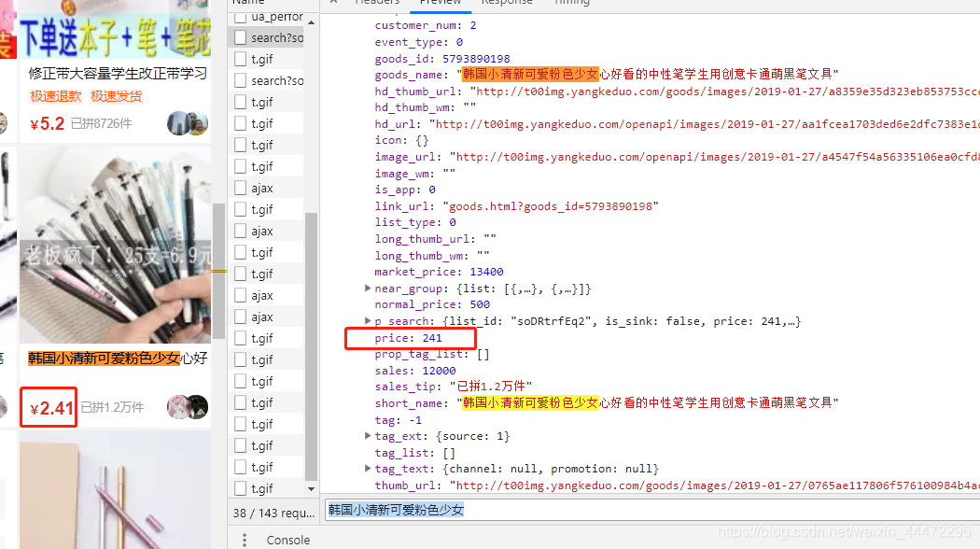The image size is (980, 549).
Task: Select link_url value goods.html?goods_id=5793890198
Action: pos(550,206)
